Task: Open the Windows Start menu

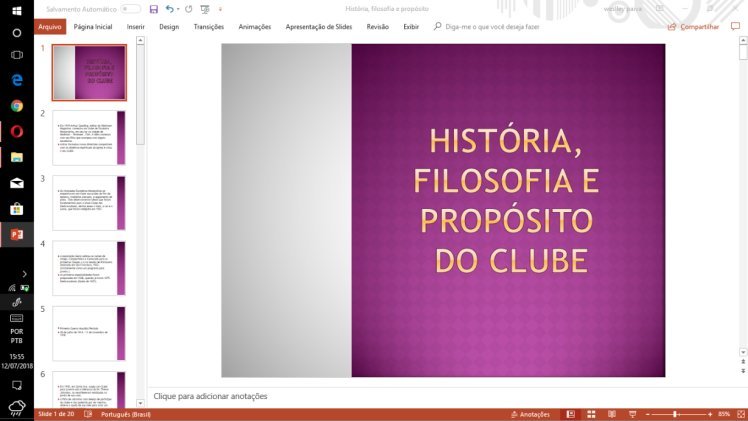Action: [x=17, y=10]
